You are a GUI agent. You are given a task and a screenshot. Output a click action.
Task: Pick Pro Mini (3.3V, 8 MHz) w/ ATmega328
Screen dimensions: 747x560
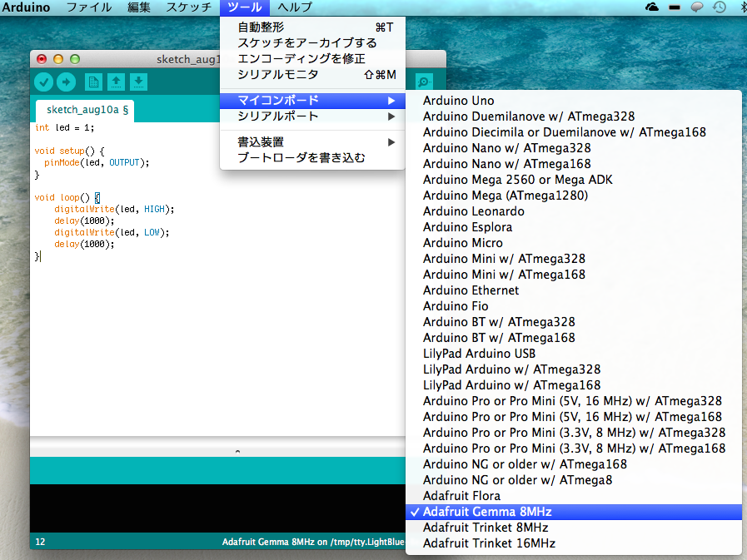pos(574,433)
